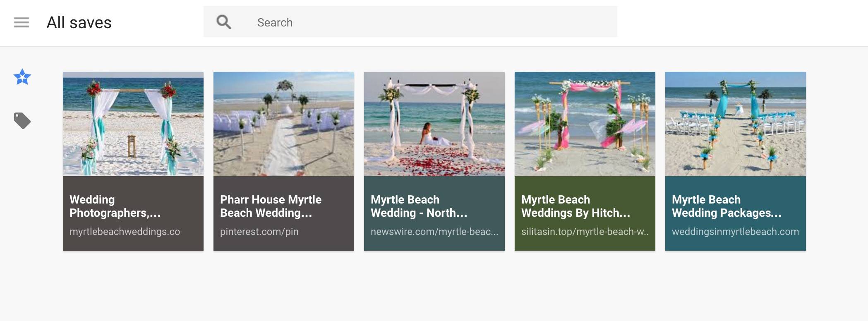Visit silitasin.top/myrtle-beach-w.. source link
868x321 pixels.
(x=585, y=232)
